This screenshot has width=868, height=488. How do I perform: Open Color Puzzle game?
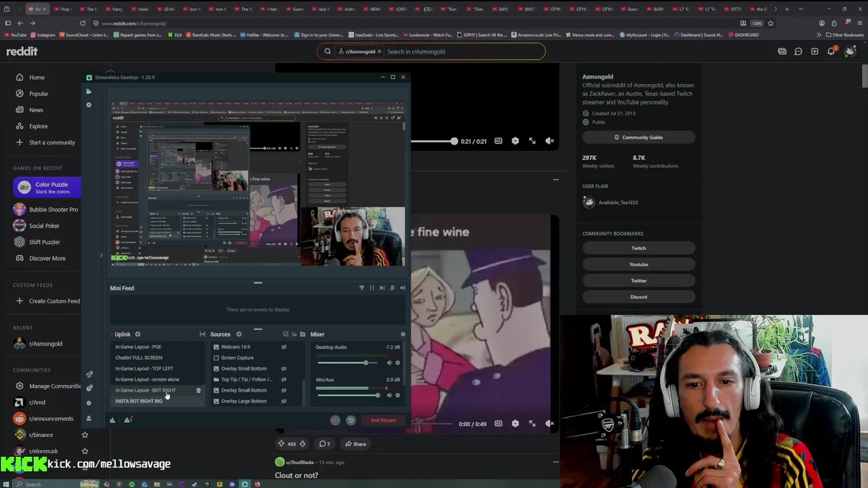(x=46, y=188)
